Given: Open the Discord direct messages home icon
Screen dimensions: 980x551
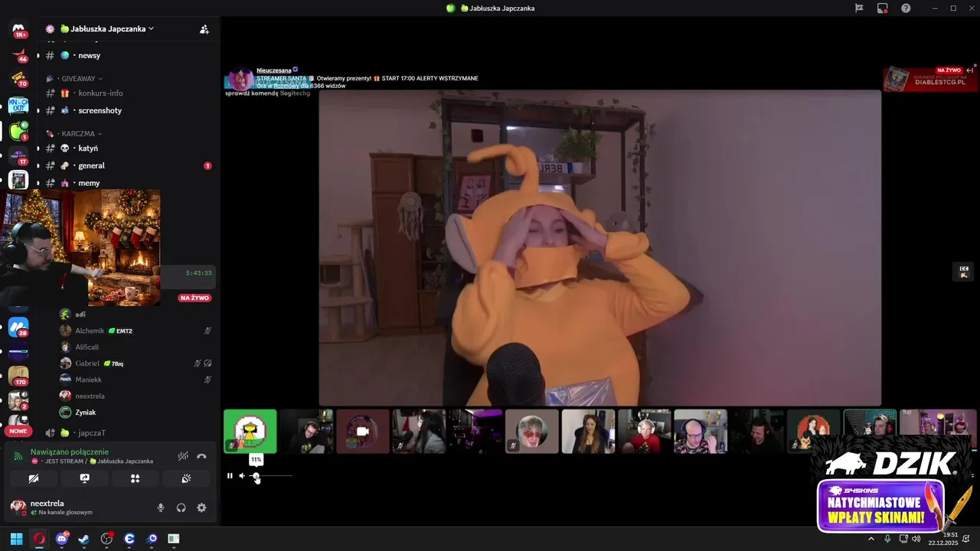Looking at the screenshot, I should [x=18, y=29].
